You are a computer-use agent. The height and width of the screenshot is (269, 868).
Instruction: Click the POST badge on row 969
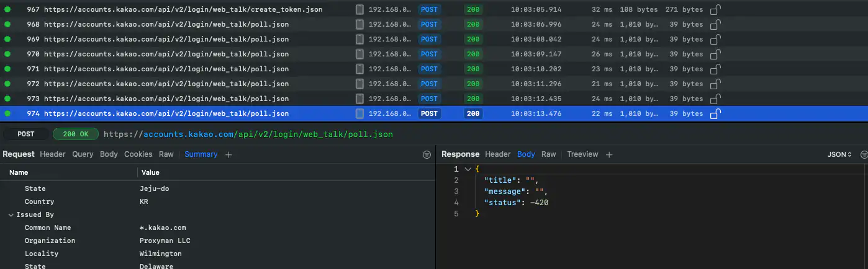(x=429, y=39)
